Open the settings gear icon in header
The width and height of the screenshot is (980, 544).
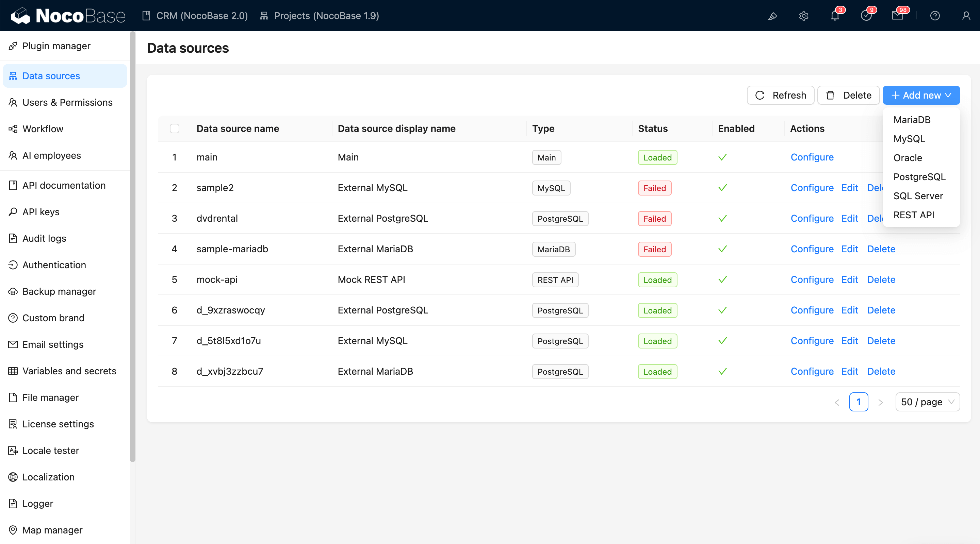pyautogui.click(x=803, y=16)
